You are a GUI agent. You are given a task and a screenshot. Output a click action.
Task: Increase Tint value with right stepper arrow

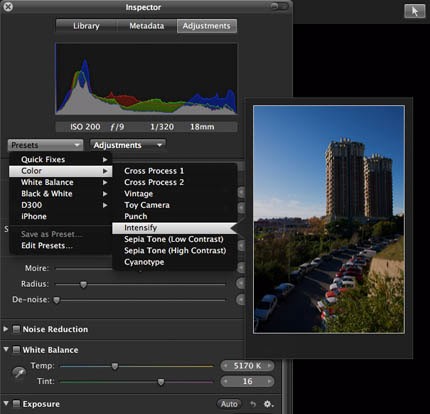(269, 381)
